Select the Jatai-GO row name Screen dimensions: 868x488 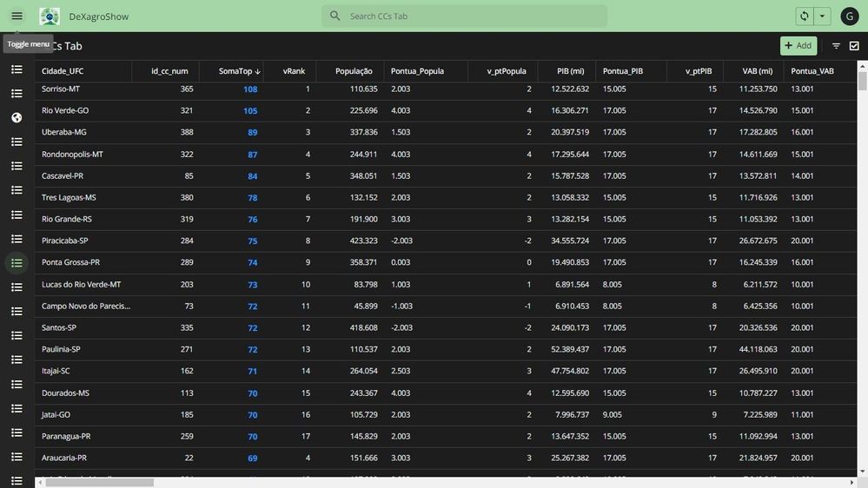[56, 414]
